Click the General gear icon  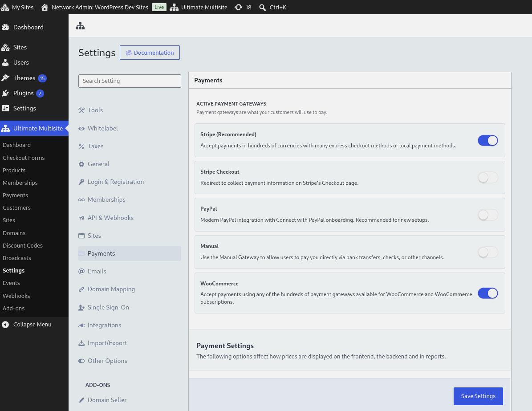pos(81,164)
